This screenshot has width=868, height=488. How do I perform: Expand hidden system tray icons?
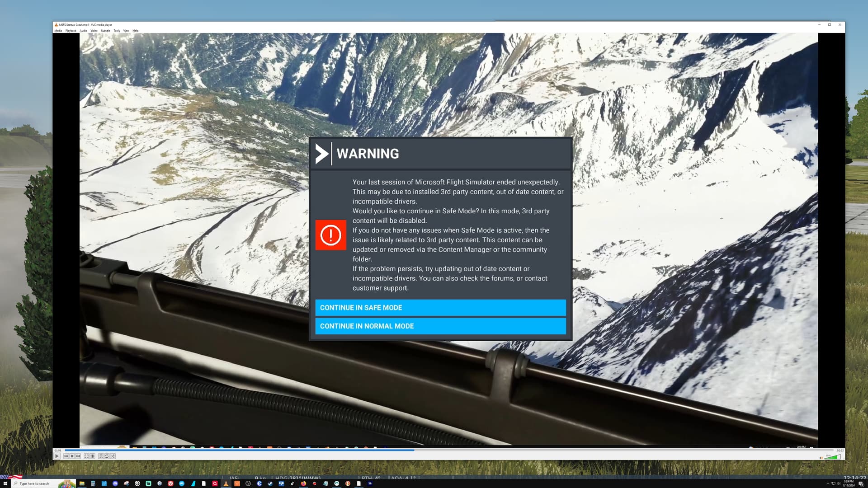(828, 483)
